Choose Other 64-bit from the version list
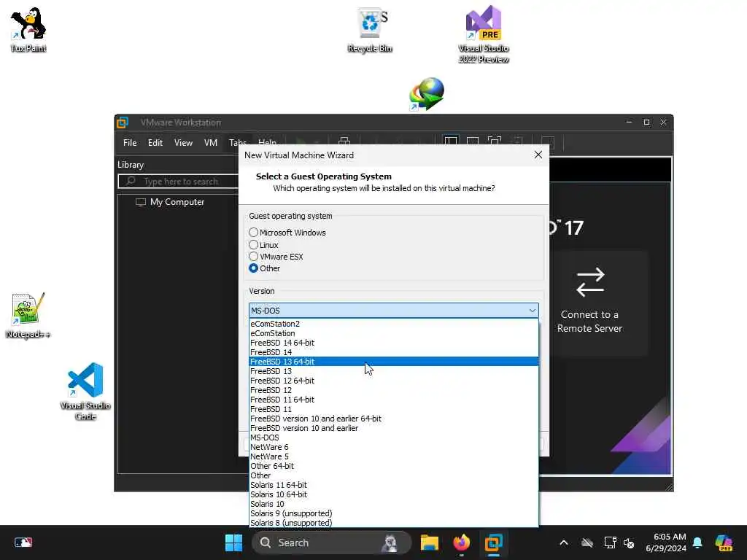 [x=393, y=466]
